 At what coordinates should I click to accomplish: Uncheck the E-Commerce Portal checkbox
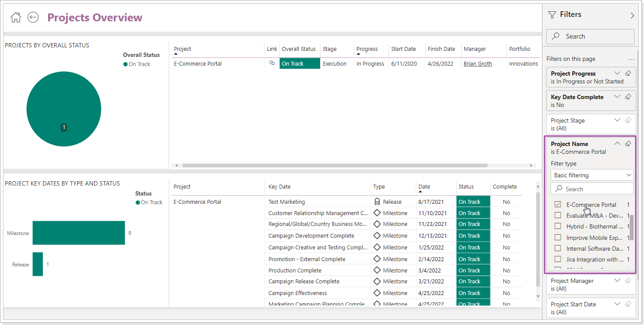557,204
